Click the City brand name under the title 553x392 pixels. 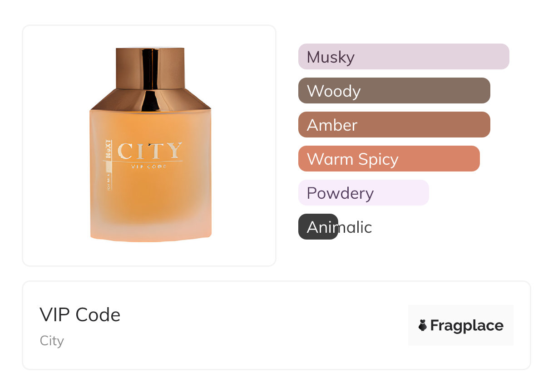coord(52,341)
